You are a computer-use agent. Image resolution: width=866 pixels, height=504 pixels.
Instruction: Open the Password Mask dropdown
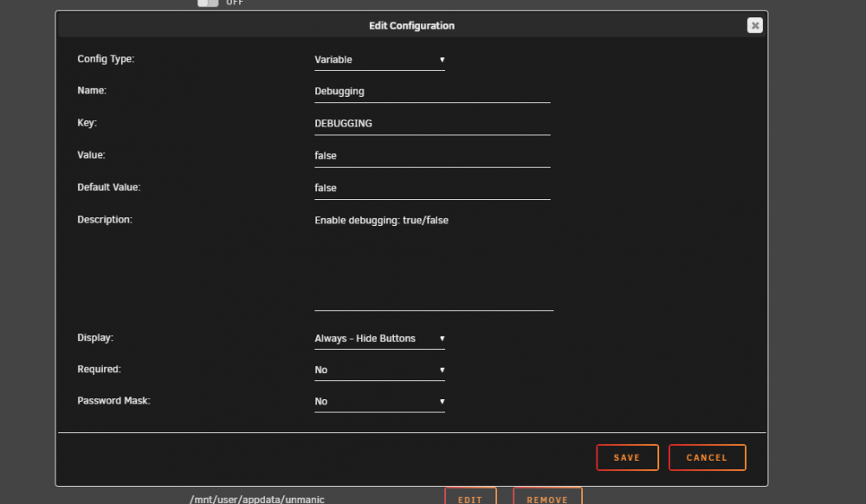379,402
